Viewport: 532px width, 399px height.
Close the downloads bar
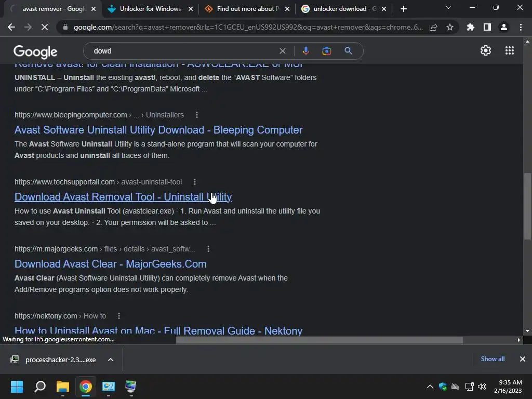click(523, 359)
